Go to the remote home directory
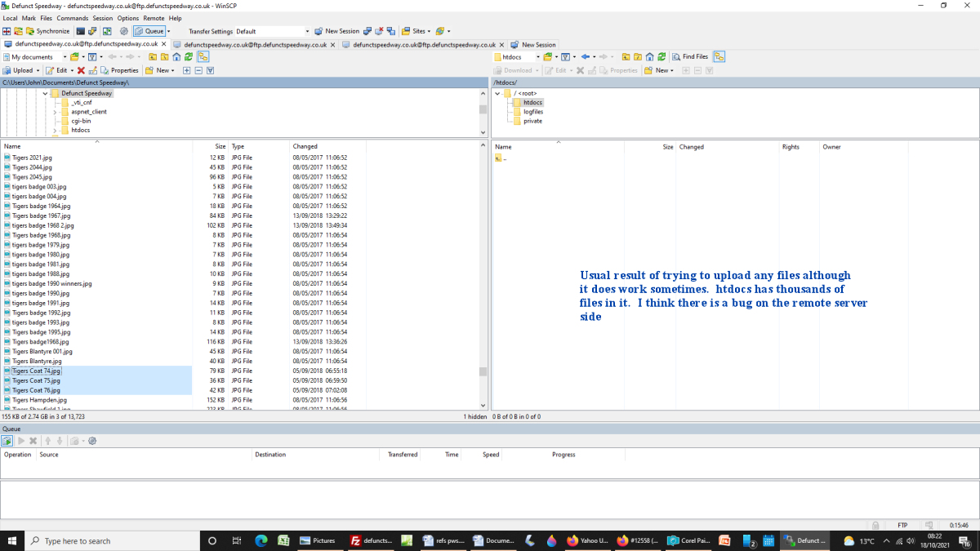This screenshot has height=551, width=980. tap(649, 57)
